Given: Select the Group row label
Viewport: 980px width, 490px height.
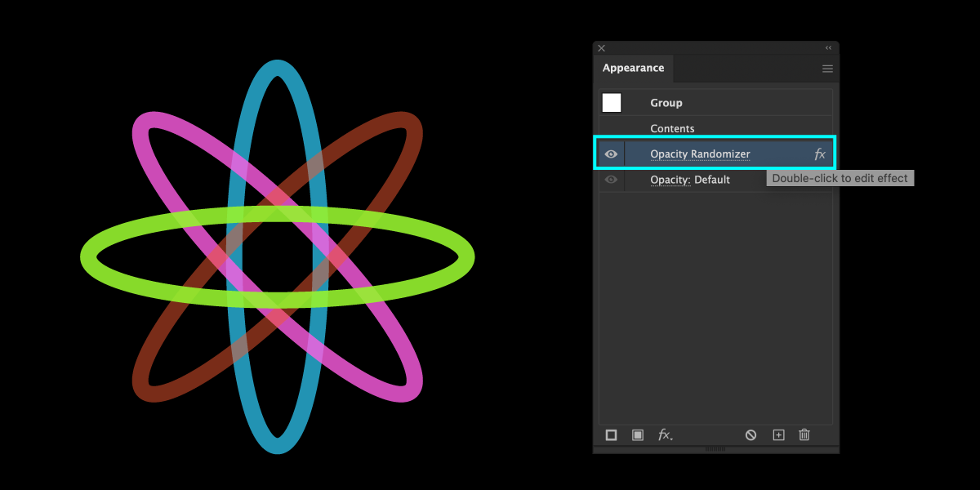Looking at the screenshot, I should point(666,103).
